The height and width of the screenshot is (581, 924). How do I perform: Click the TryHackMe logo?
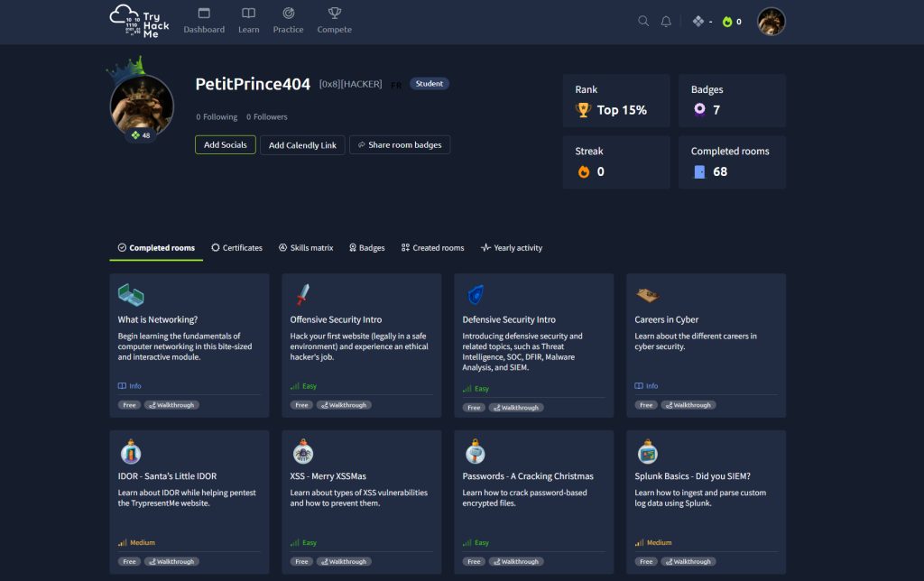pos(139,22)
